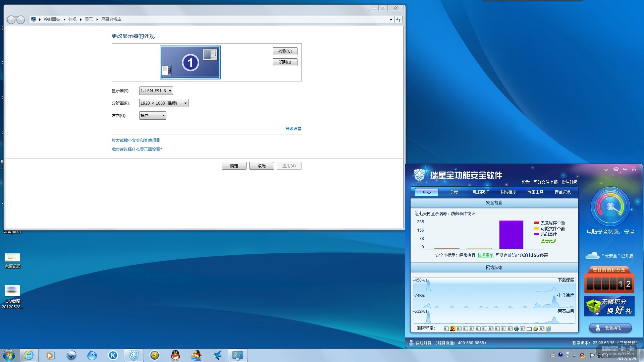This screenshot has height=362, width=644.
Task: Select the monitor 1 preview thumbnail
Action: (190, 62)
